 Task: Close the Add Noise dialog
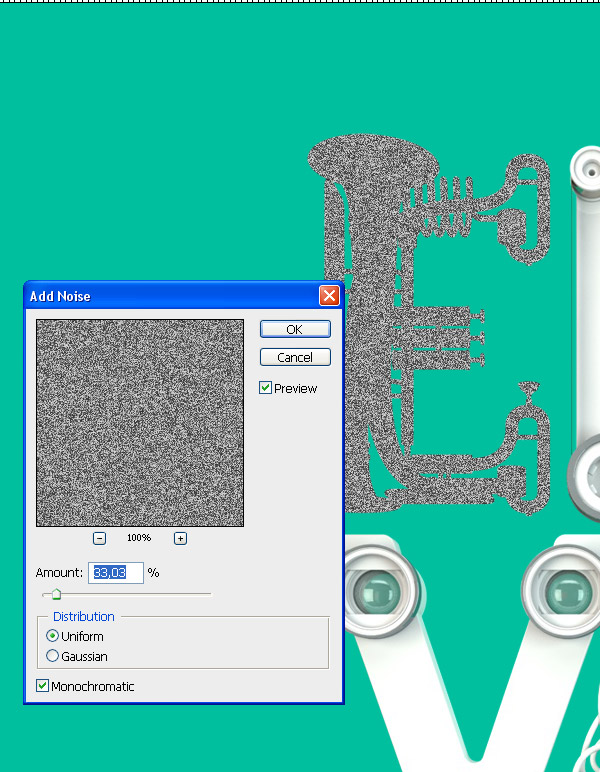point(329,296)
